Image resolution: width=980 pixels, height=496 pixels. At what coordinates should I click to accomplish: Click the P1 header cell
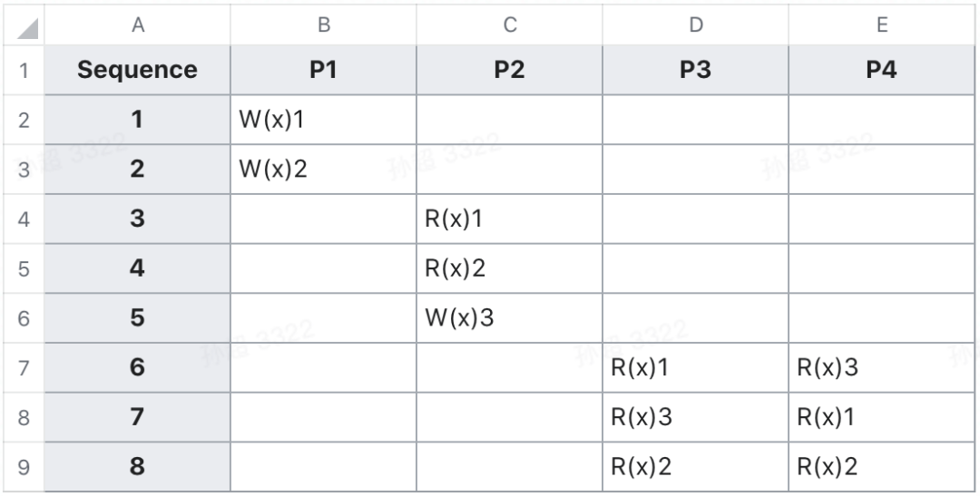point(323,70)
